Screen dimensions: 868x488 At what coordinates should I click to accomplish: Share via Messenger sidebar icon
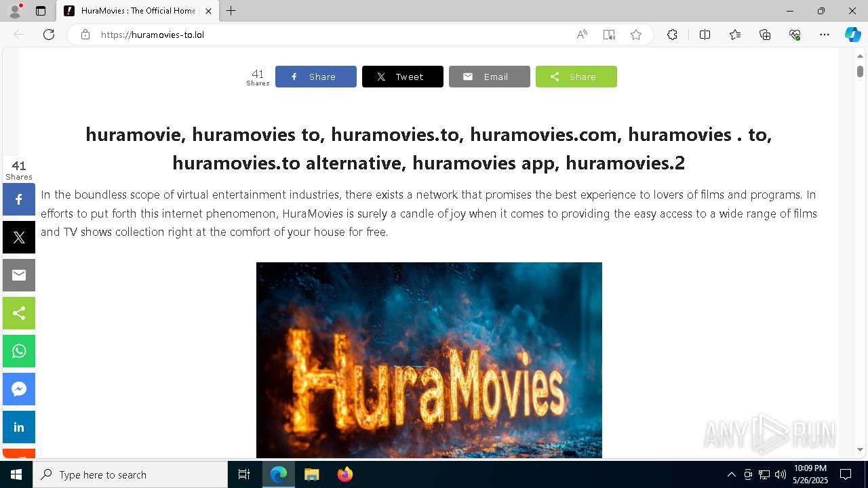19,389
